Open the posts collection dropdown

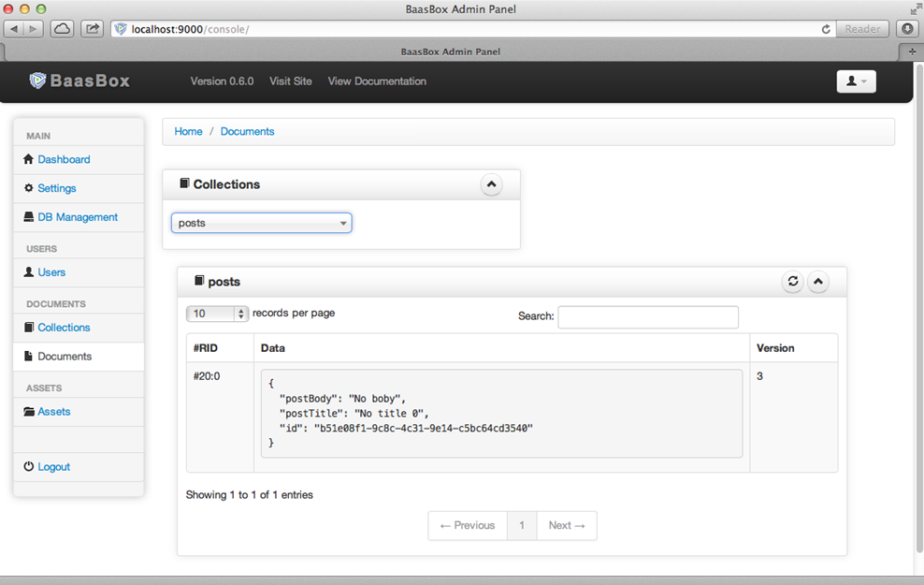[262, 223]
